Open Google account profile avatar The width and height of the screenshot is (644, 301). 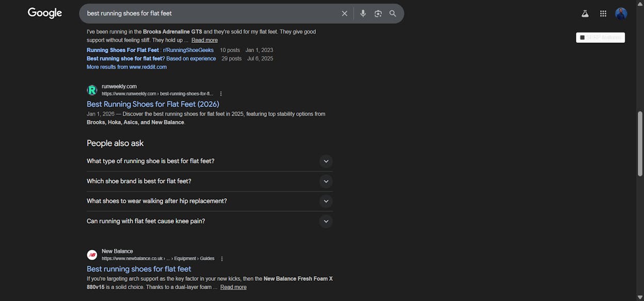[x=621, y=13]
